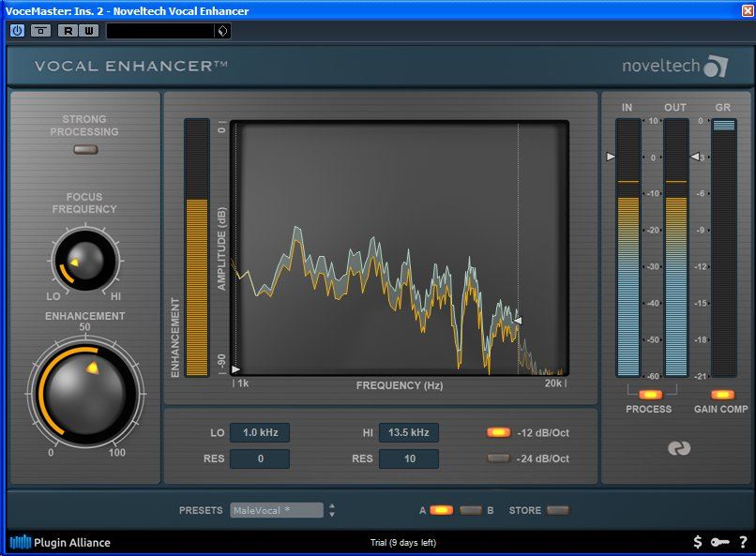Viewport: 756px width, 556px height.
Task: Open the preset menu arrow in top toolbar
Action: pyautogui.click(x=222, y=31)
